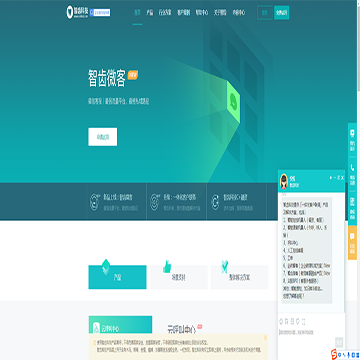Click the third icon in chat input toolbar
Screen dimensions: 360x360
(292, 322)
